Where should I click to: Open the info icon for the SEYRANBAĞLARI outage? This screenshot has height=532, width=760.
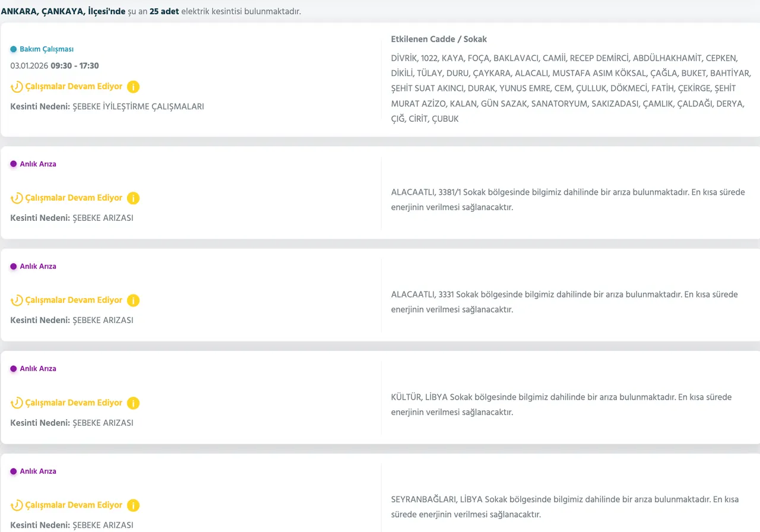133,505
